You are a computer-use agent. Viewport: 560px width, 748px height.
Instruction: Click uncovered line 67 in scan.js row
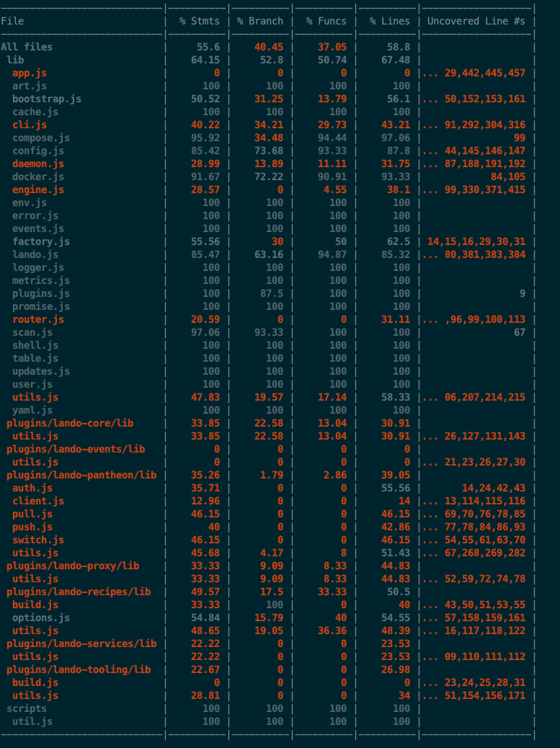point(520,332)
